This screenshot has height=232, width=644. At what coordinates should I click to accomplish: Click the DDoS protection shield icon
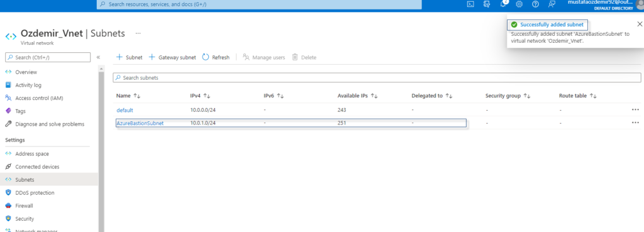(x=8, y=192)
